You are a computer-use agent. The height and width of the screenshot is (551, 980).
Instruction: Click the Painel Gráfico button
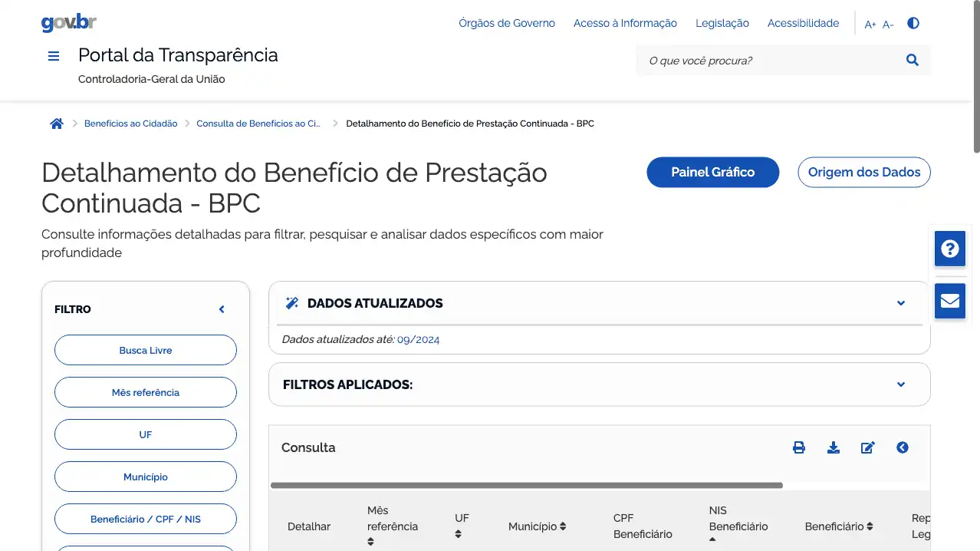click(x=712, y=172)
